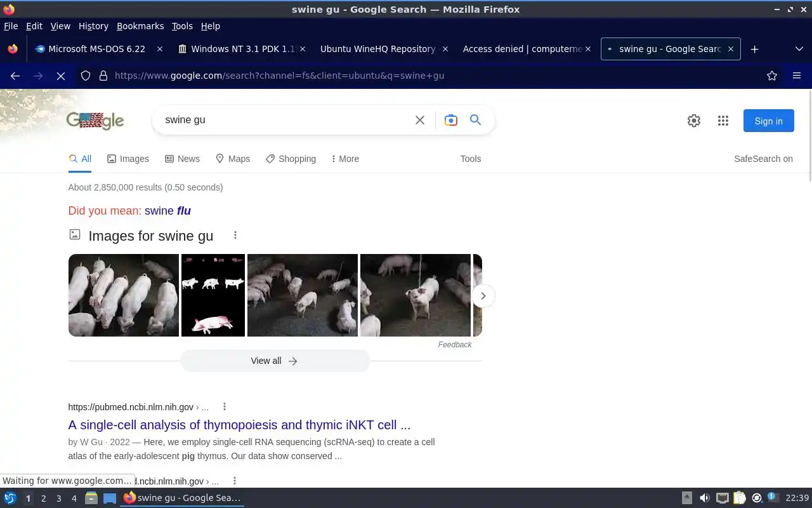Open the Edit menu

(x=34, y=26)
